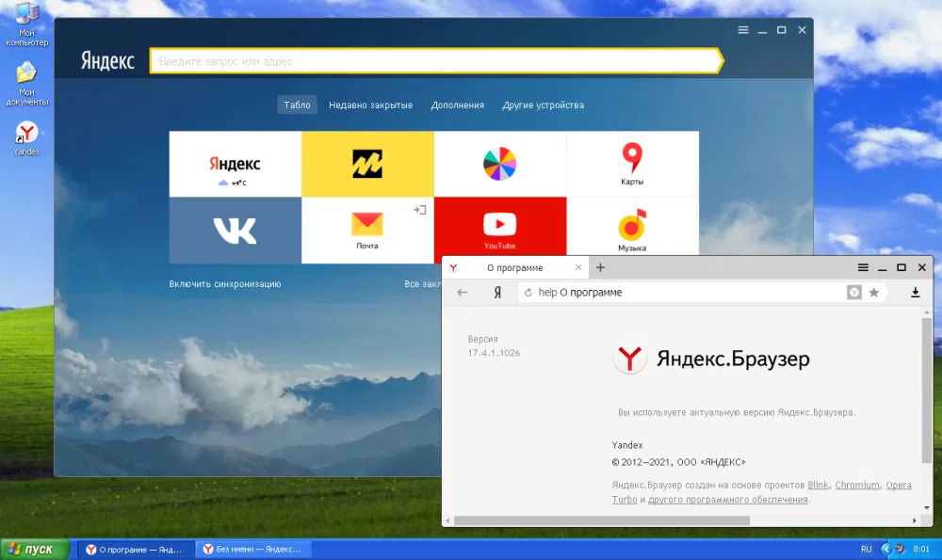Click the Chromium link
This screenshot has height=560, width=942.
pos(857,485)
